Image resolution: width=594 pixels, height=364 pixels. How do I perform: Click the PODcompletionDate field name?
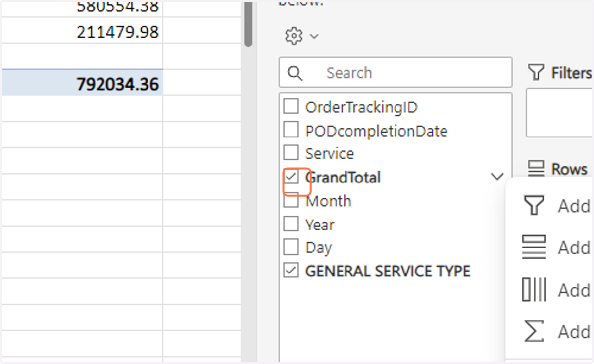(x=376, y=131)
